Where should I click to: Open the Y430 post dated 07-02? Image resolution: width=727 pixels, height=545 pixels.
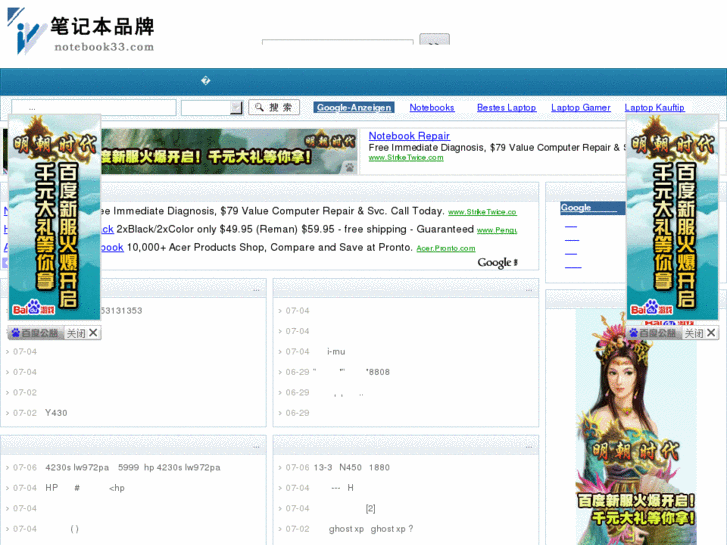(56, 413)
